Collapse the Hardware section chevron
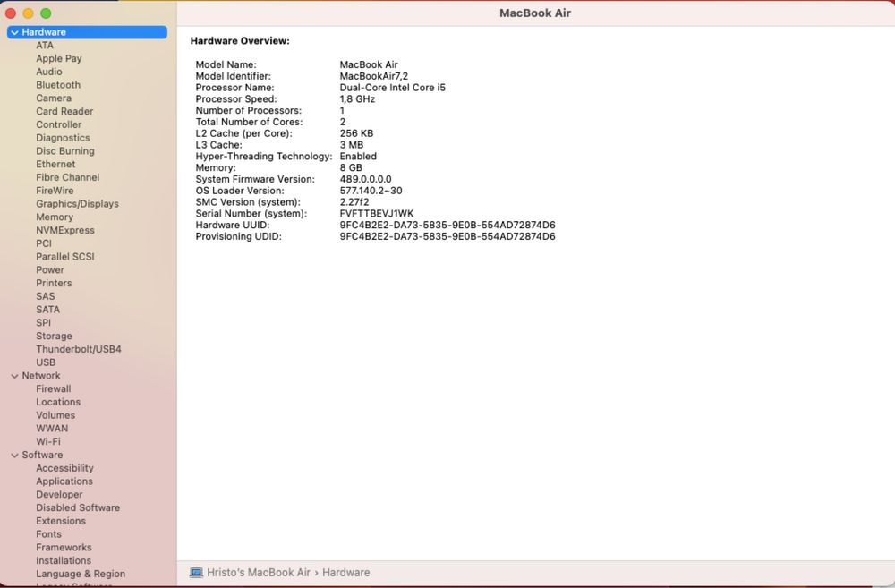895x588 pixels. tap(15, 32)
